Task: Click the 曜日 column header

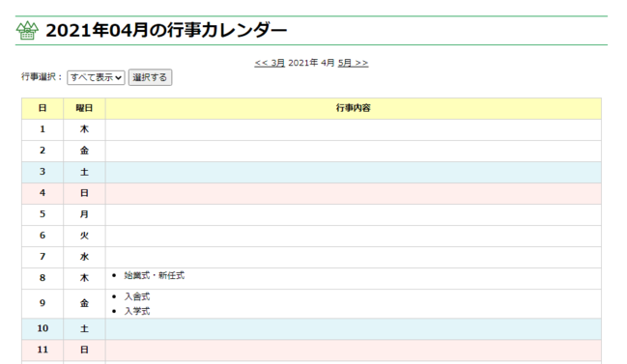Action: [84, 108]
